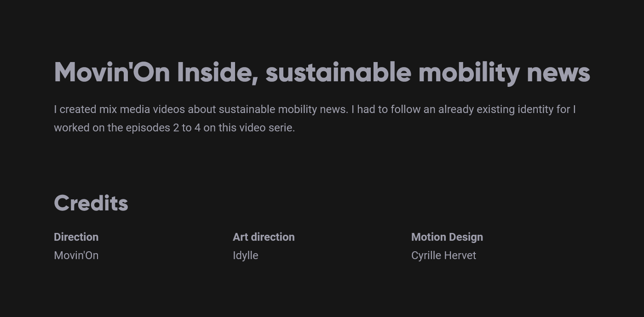Select the Cyrille Hervet credit name
Screen dimensions: 644x317
443,255
